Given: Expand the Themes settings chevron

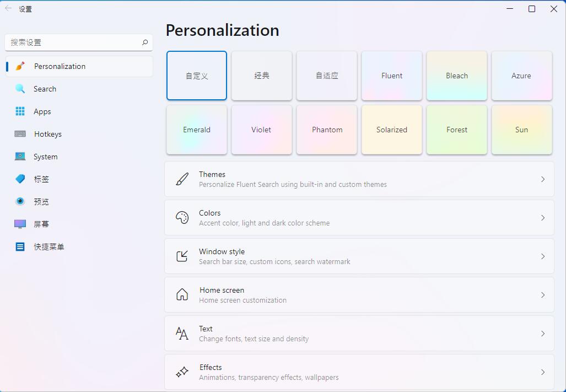Looking at the screenshot, I should coord(542,179).
